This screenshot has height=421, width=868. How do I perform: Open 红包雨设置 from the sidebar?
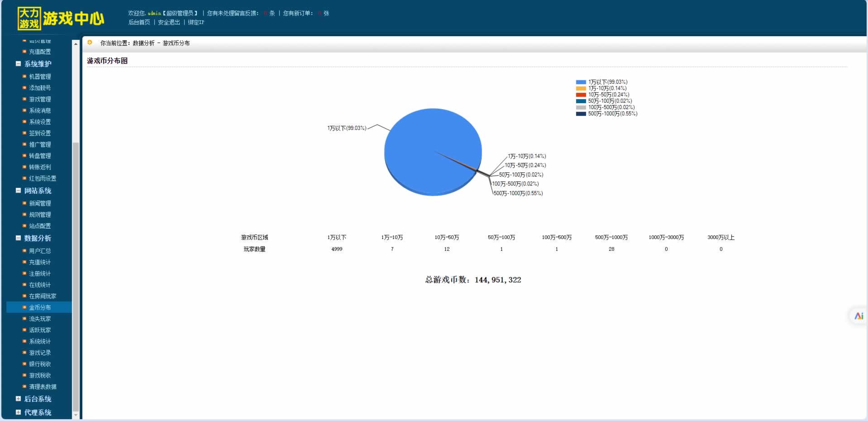tap(43, 178)
